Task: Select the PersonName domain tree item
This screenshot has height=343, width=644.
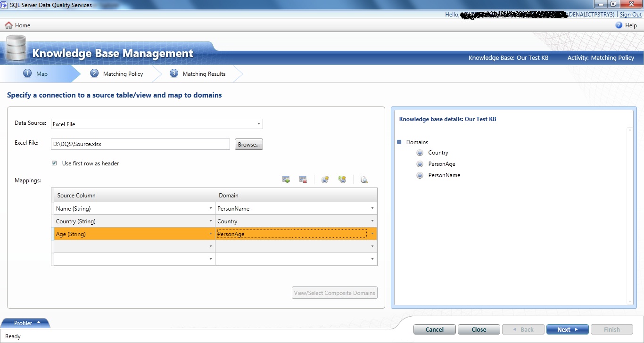Action: coord(444,175)
